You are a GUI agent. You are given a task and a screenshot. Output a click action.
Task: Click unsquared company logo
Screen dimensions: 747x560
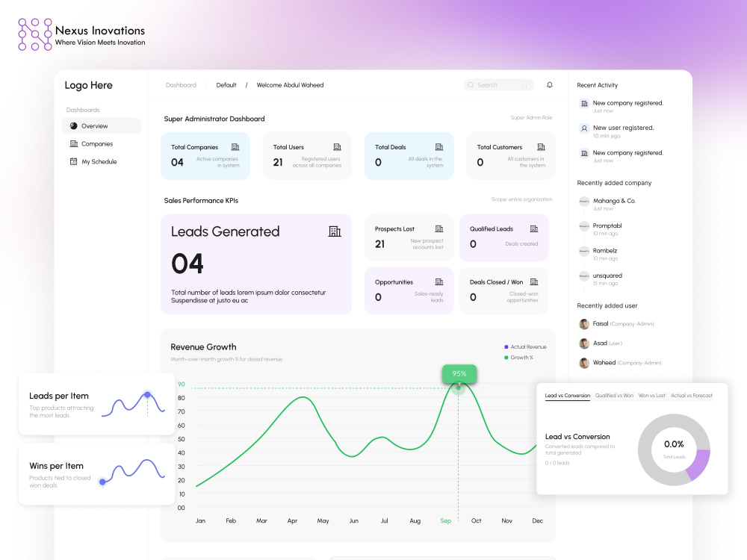(x=584, y=276)
